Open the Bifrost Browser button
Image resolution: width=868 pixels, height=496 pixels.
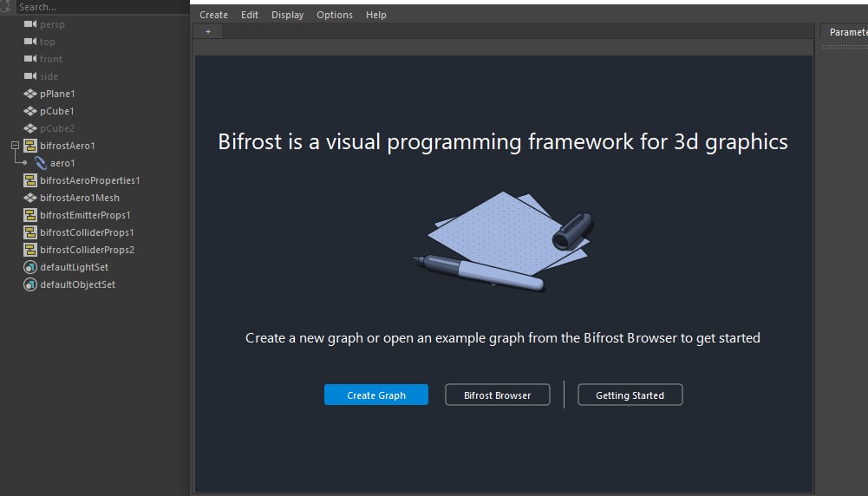click(498, 395)
